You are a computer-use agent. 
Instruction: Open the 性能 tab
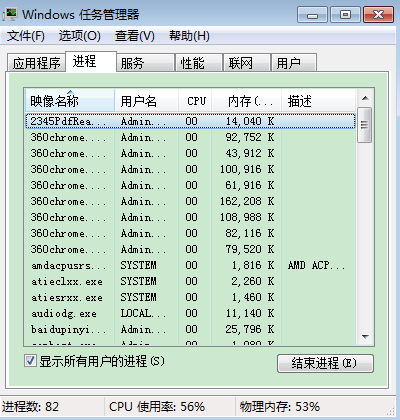(199, 63)
